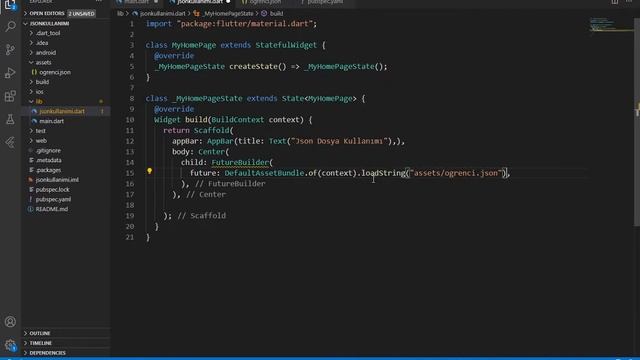Switch to the ogrenci.json editor tab

265,2
